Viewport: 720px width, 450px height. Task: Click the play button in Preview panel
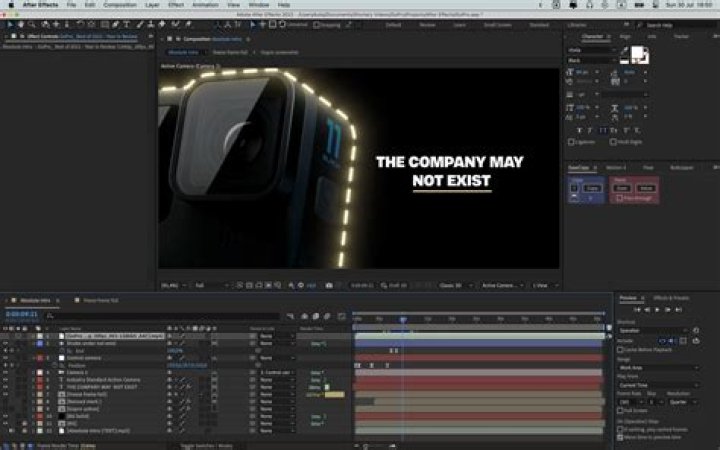656,310
